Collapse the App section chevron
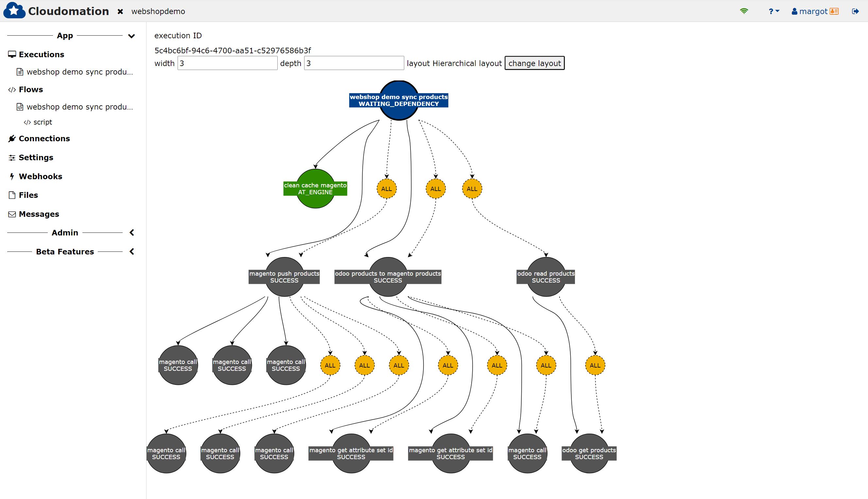 [131, 36]
